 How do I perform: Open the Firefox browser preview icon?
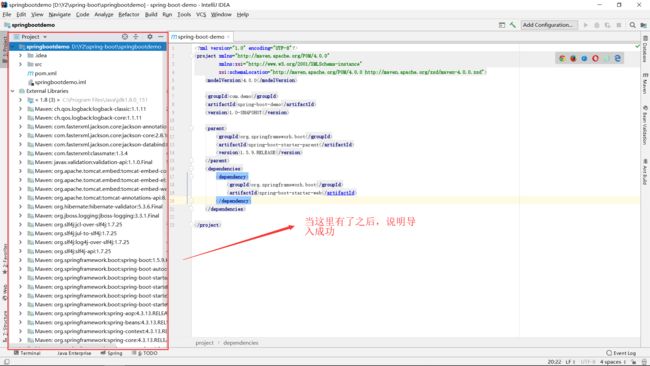[x=573, y=58]
